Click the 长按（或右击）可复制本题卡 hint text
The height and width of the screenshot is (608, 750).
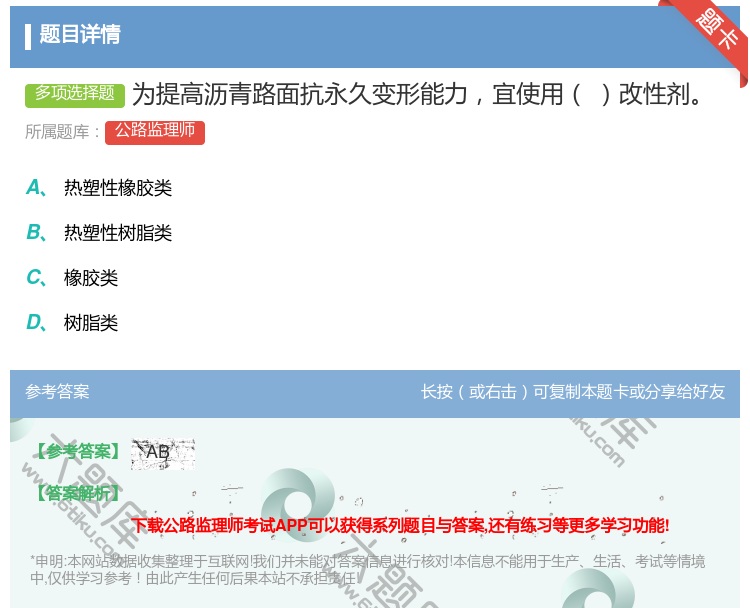tap(573, 392)
